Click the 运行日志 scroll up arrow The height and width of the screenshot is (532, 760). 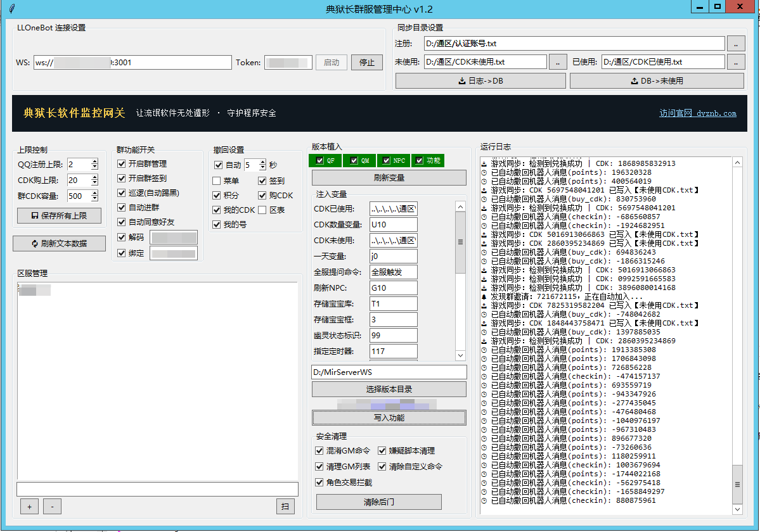pos(737,162)
